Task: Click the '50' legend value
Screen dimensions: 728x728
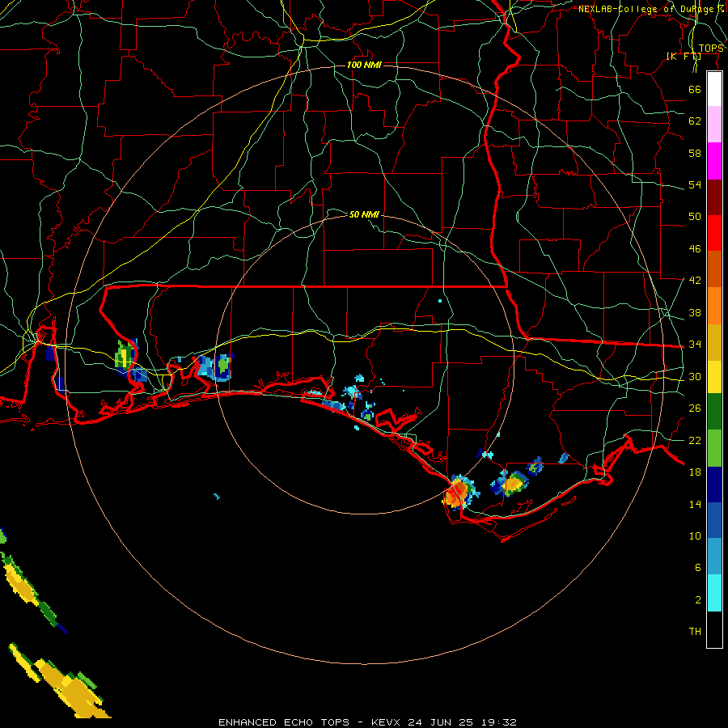Action: (x=695, y=217)
